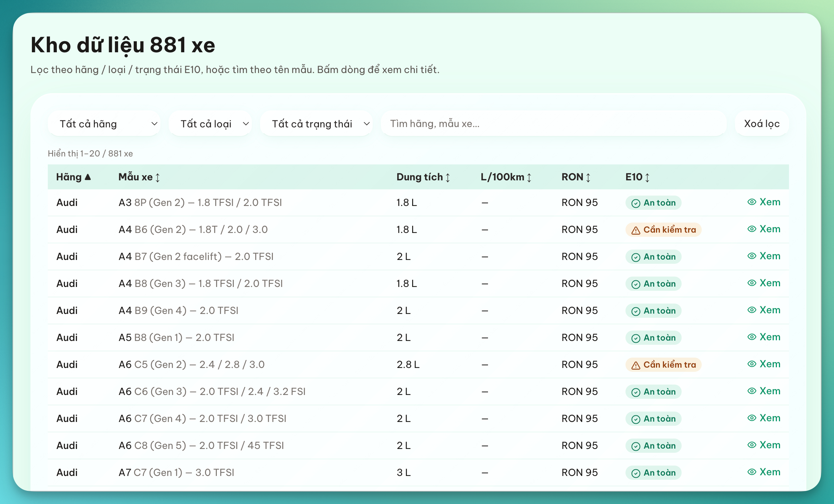Sort table by the Mẫu xe column
The height and width of the screenshot is (504, 834).
[139, 177]
